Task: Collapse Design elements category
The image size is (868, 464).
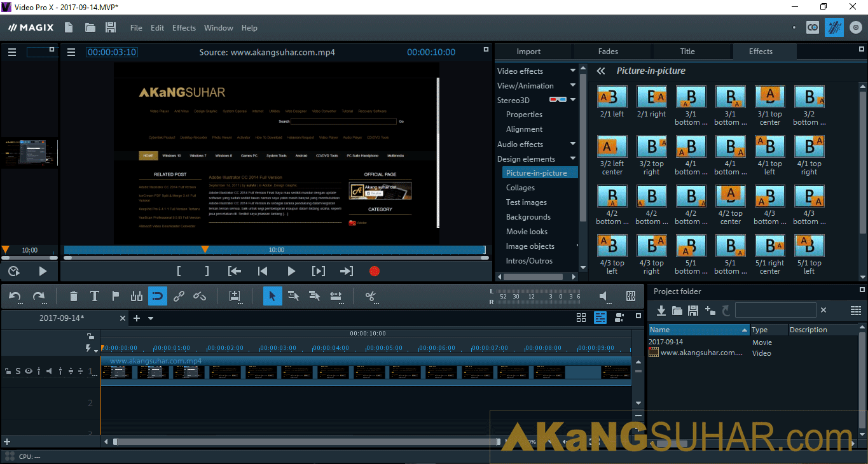Action: pos(573,158)
